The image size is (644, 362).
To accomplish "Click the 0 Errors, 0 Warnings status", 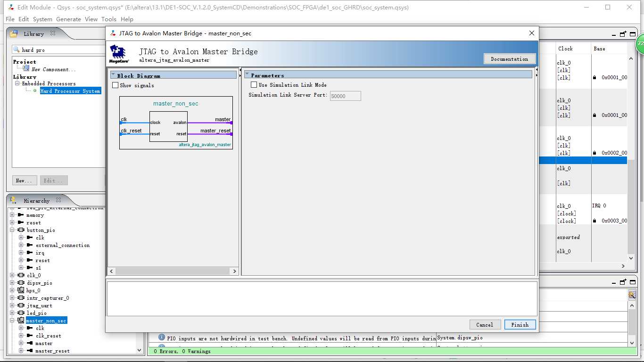I will click(182, 351).
